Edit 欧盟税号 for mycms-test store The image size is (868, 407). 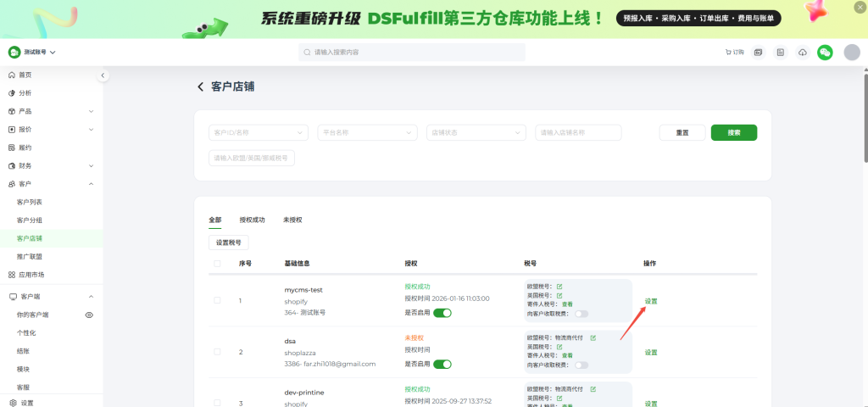tap(559, 286)
